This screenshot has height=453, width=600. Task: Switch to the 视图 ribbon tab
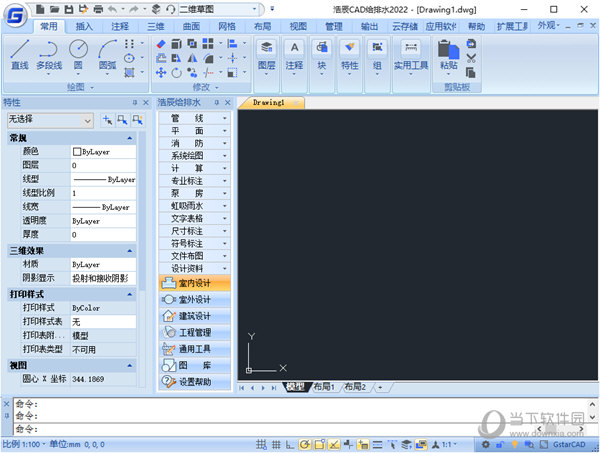pyautogui.click(x=298, y=26)
